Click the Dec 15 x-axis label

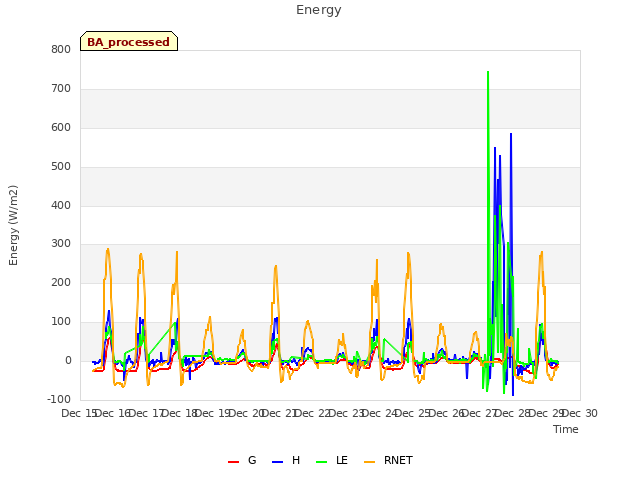tap(79, 413)
